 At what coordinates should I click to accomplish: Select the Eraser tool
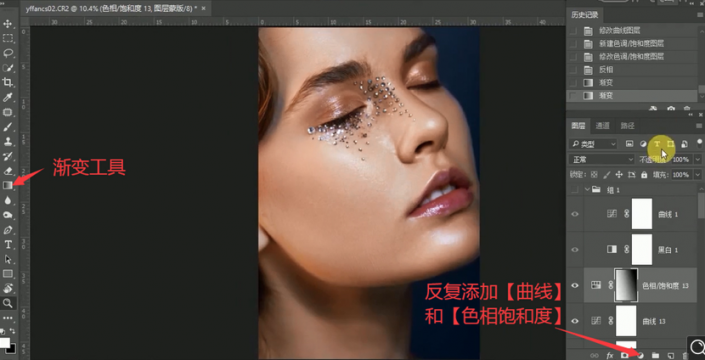(8, 171)
